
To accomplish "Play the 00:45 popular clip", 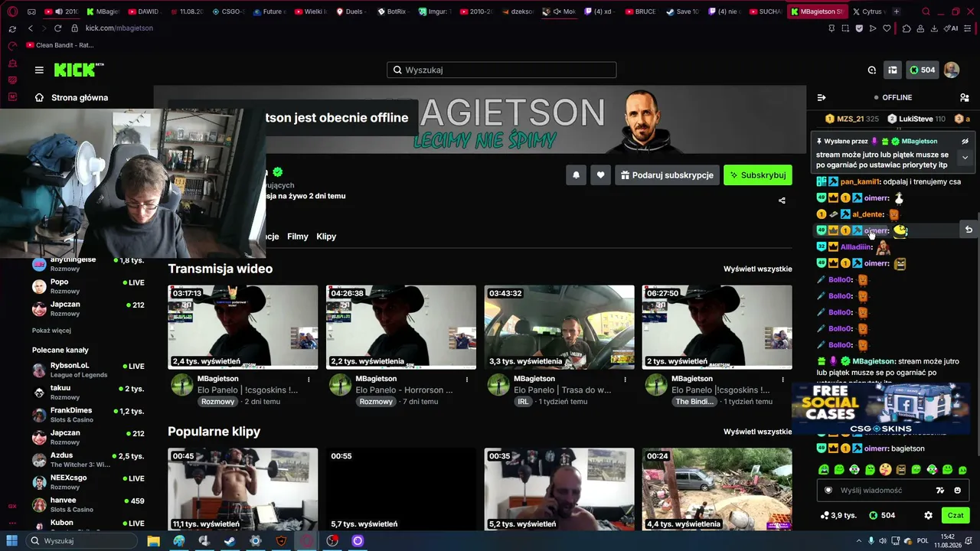I will pyautogui.click(x=243, y=489).
